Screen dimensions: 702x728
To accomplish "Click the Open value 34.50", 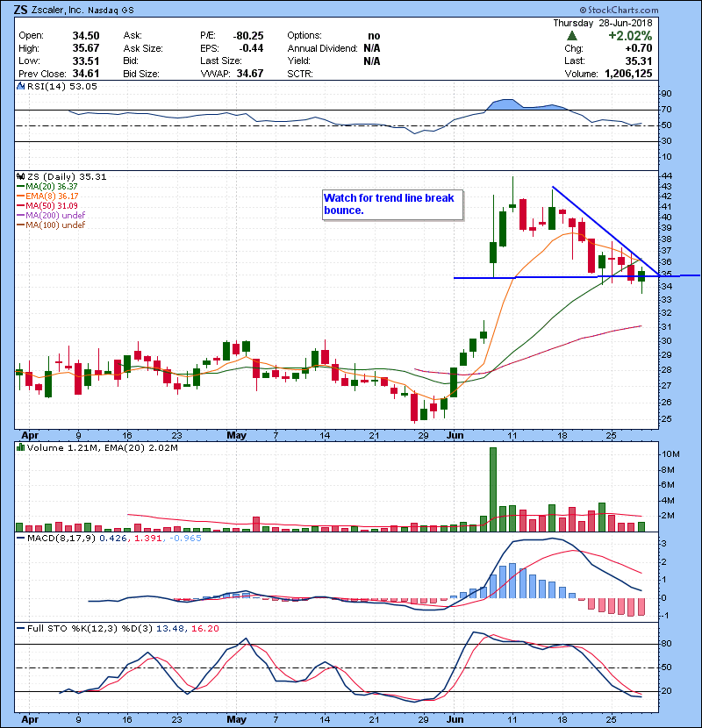I will point(86,36).
